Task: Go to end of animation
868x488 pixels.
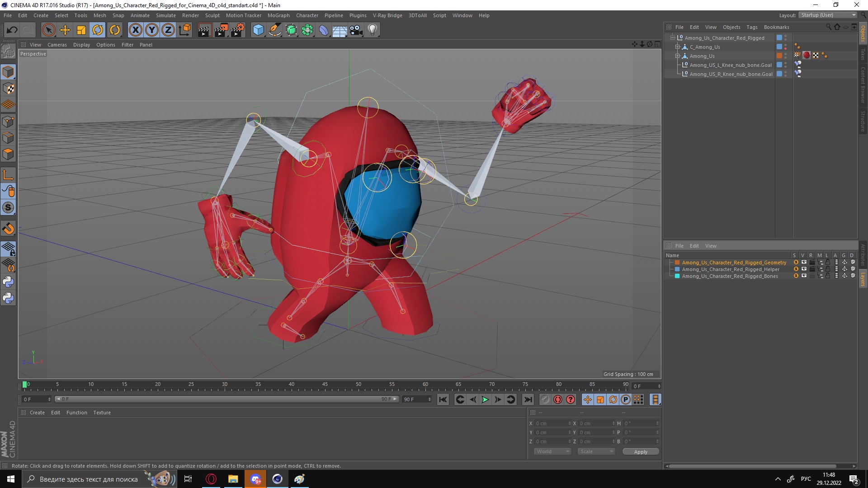Action: tap(528, 399)
